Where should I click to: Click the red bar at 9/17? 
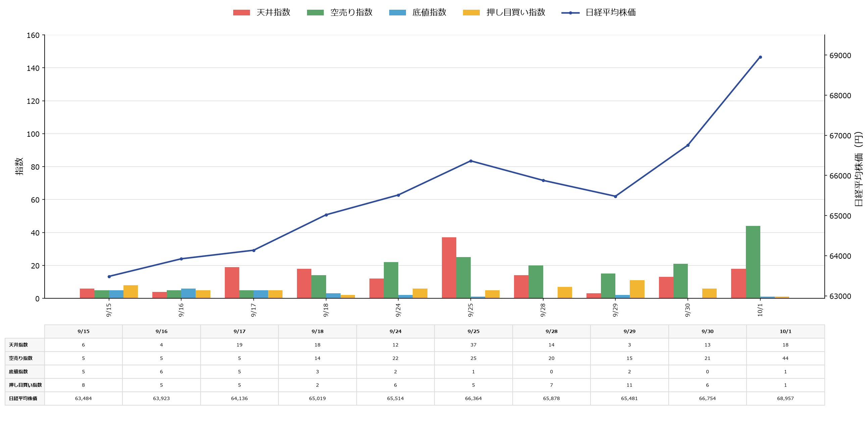232,283
